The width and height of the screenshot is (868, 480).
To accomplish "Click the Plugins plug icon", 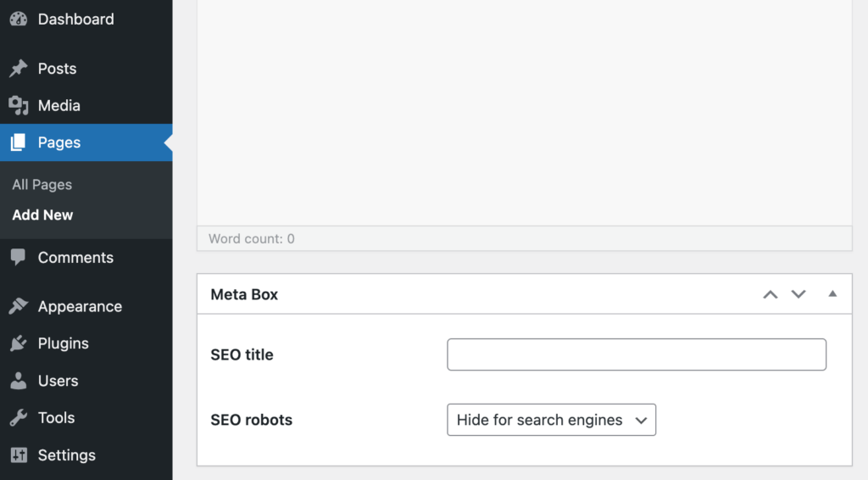I will click(x=18, y=343).
